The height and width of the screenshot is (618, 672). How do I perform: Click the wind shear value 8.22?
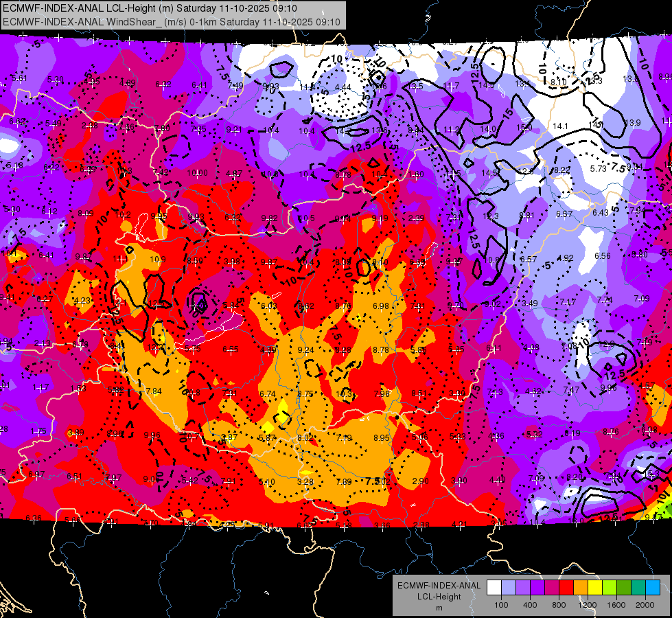point(562,170)
